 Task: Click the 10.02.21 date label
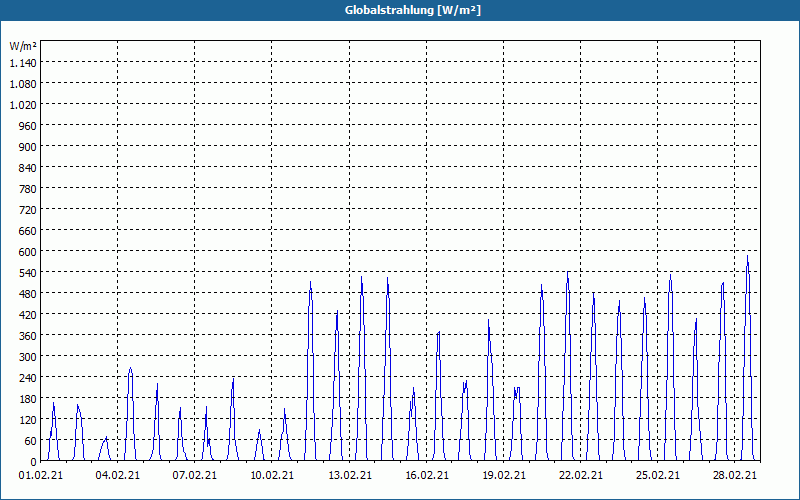[271, 476]
